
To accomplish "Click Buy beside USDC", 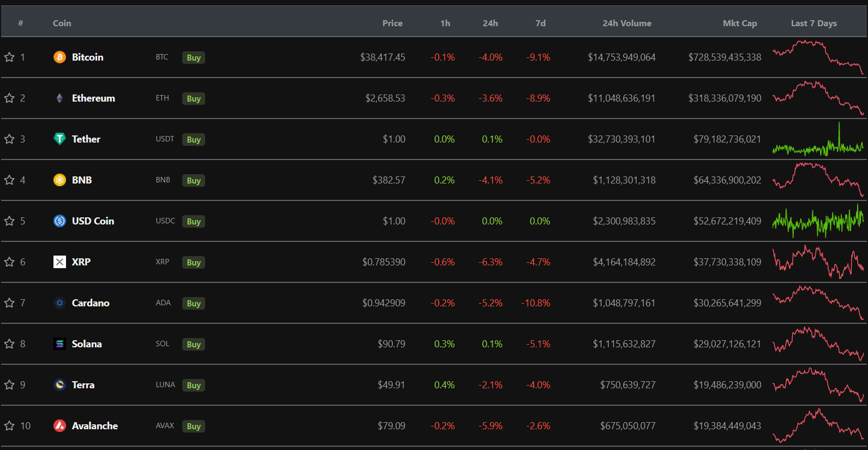I will coord(194,222).
